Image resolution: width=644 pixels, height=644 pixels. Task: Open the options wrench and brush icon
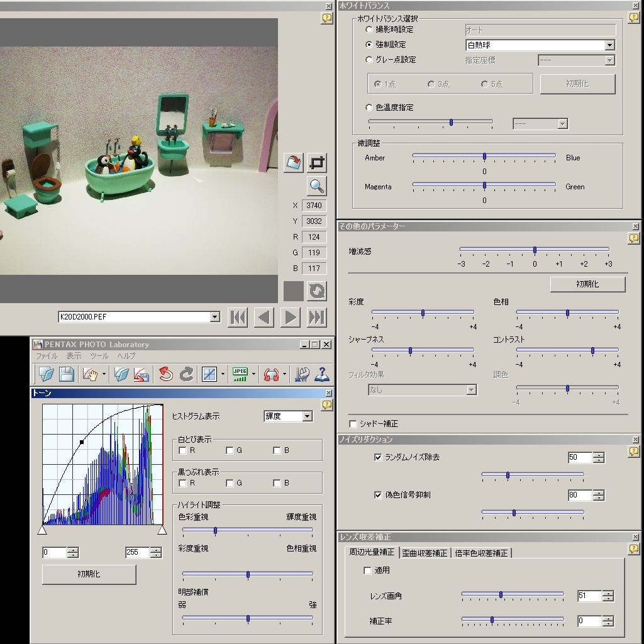(302, 374)
